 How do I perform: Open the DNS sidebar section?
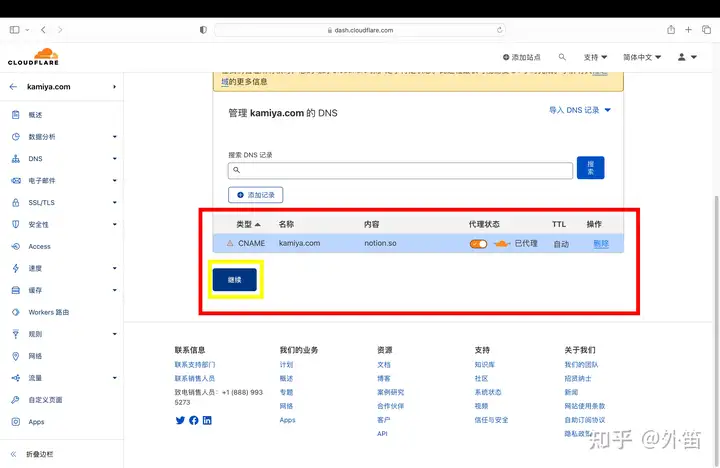click(35, 159)
